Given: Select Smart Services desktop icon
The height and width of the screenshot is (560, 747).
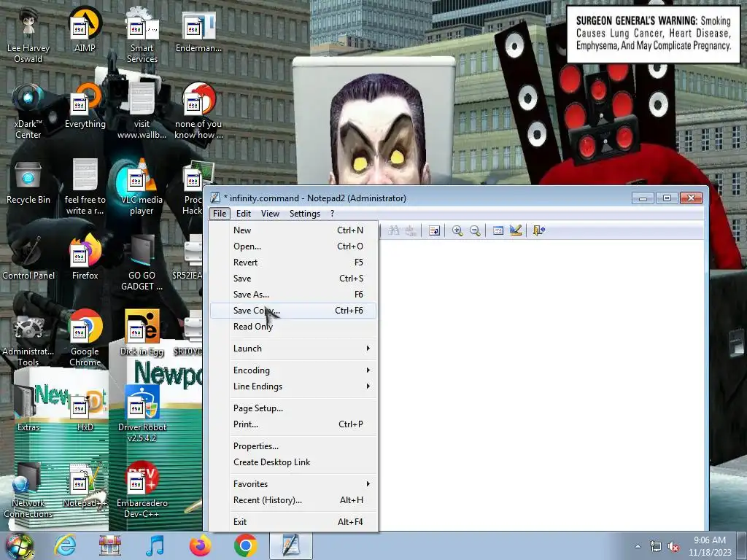Looking at the screenshot, I should [x=142, y=35].
